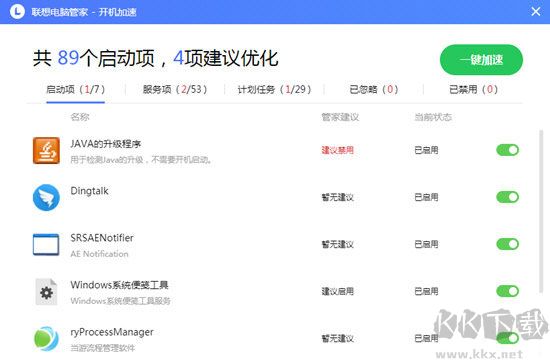
Task: Click 已启用 status in the JAVA row
Action: coord(426,150)
